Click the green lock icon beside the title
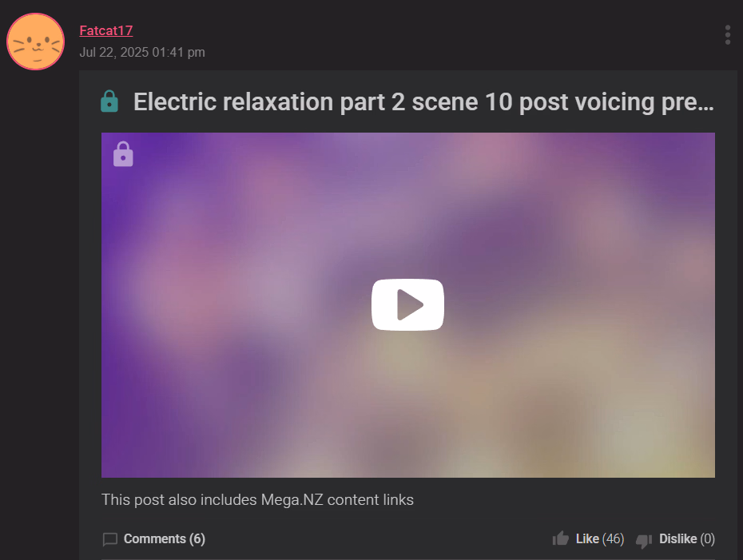 pos(109,101)
